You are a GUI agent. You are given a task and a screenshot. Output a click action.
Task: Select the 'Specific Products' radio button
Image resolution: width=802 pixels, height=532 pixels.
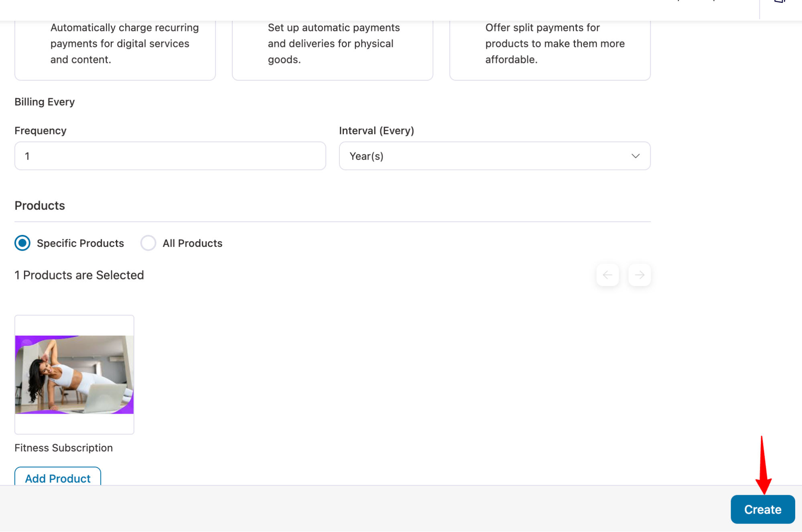pos(22,243)
